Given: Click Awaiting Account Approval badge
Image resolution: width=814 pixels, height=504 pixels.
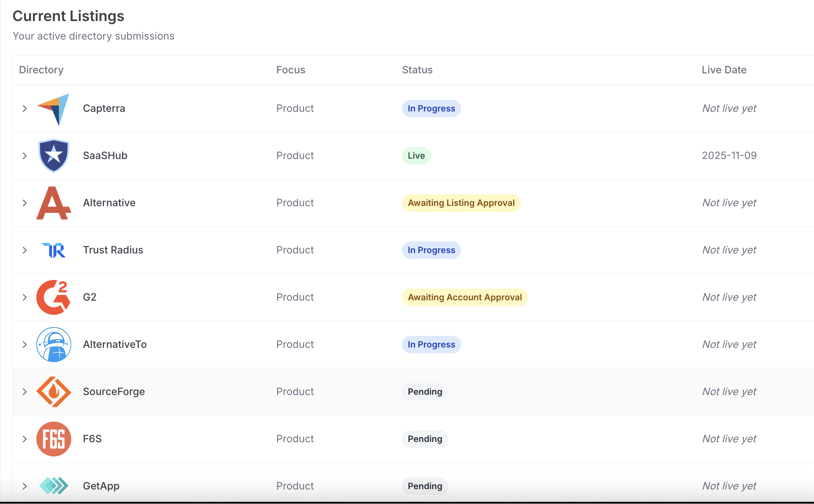Looking at the screenshot, I should coord(464,297).
